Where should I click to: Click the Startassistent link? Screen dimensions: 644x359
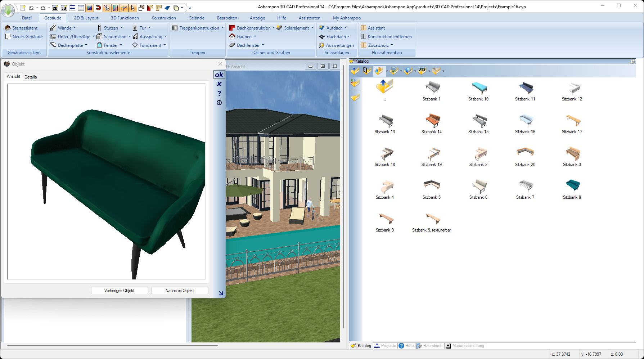pos(24,27)
